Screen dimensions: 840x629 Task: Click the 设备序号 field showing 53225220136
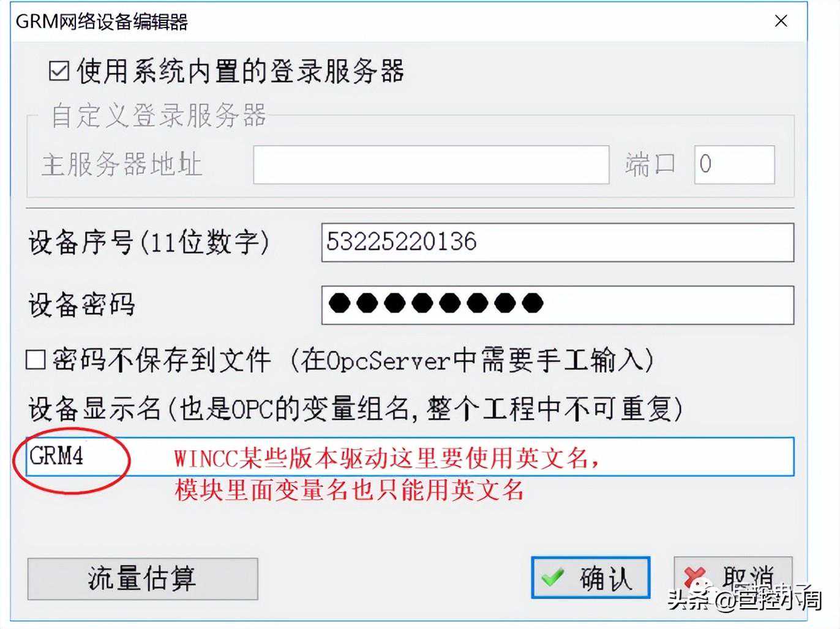coord(557,242)
